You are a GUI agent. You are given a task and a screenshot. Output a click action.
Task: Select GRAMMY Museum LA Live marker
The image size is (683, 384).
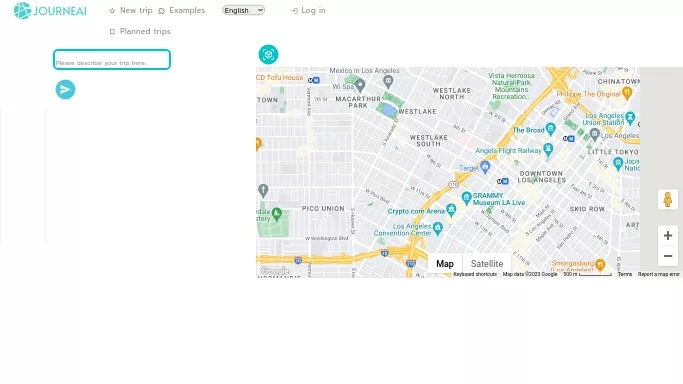[467, 198]
